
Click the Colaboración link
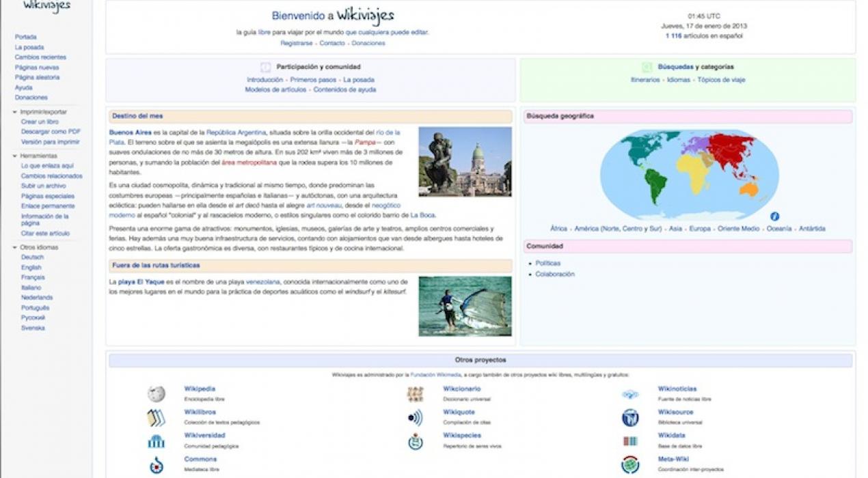[555, 274]
